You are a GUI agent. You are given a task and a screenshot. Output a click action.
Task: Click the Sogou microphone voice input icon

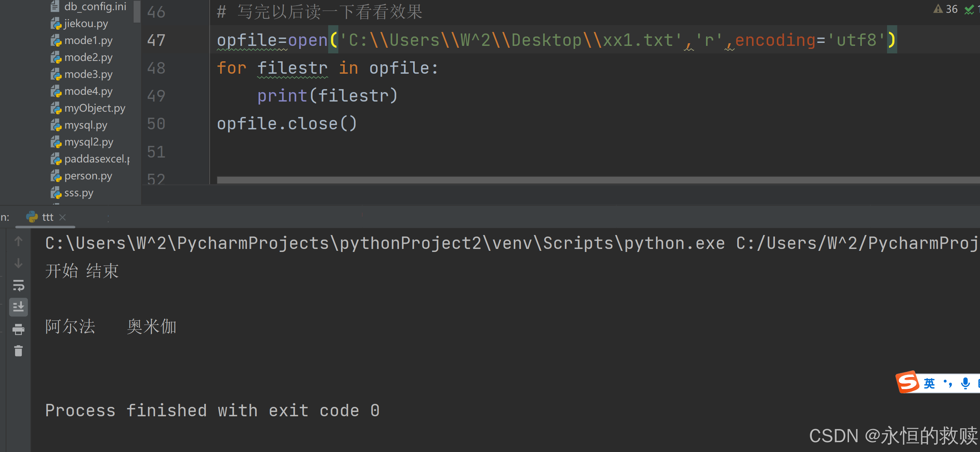pyautogui.click(x=966, y=383)
